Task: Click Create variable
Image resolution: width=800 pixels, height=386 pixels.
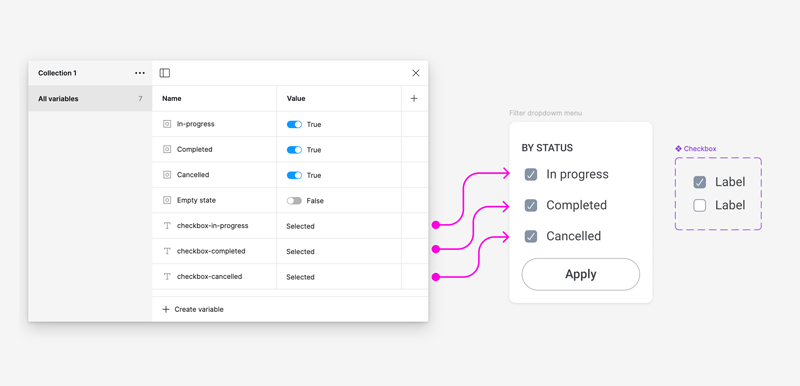Action: [x=199, y=309]
